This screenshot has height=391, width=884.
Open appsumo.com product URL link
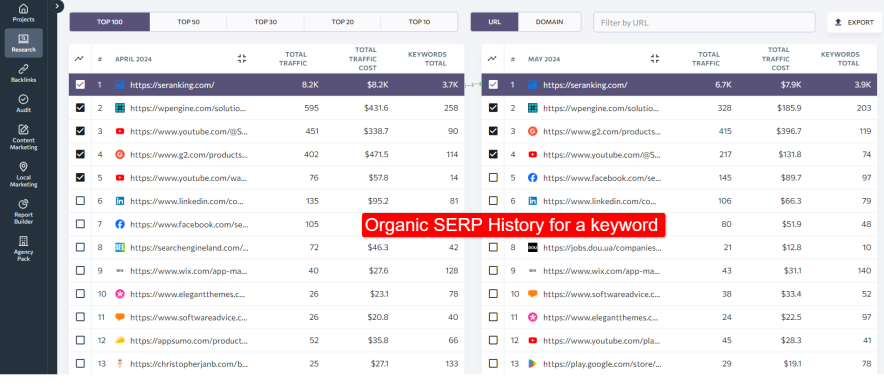[189, 340]
